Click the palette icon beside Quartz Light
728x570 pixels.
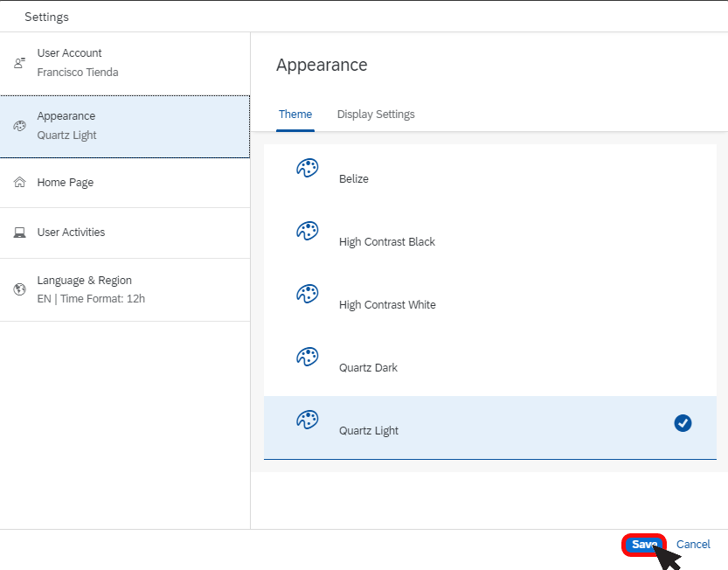[x=308, y=420]
